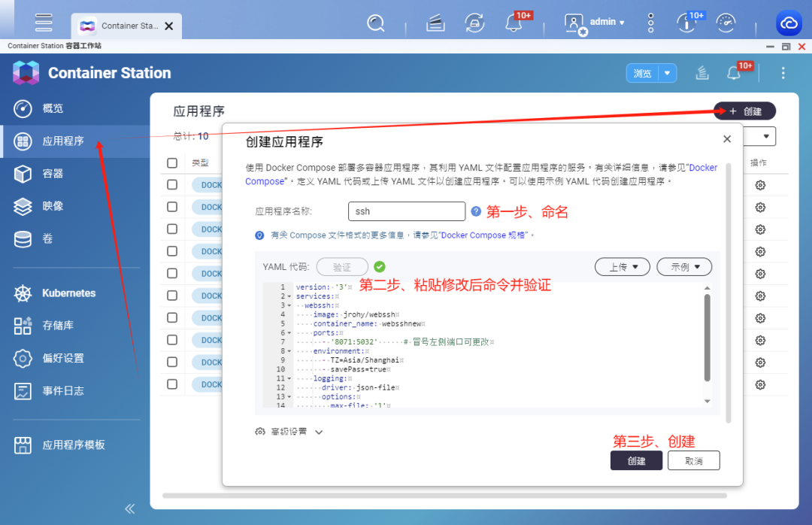The height and width of the screenshot is (525, 812).
Task: Open the 示例 example YAML dropdown
Action: tap(684, 266)
